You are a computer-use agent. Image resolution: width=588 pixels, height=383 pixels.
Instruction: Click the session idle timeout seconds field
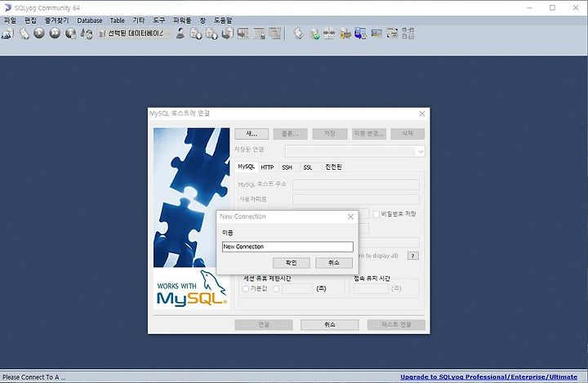(x=297, y=288)
